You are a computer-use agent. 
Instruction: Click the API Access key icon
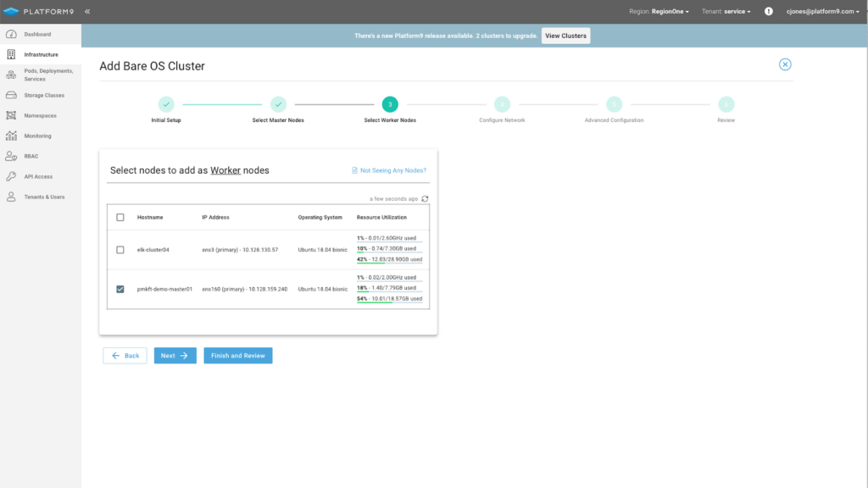[11, 176]
